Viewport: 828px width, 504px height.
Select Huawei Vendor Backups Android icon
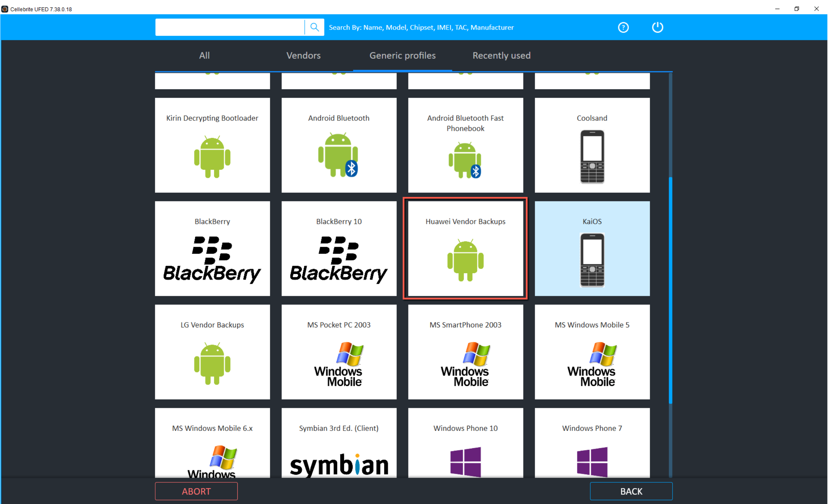coord(465,260)
